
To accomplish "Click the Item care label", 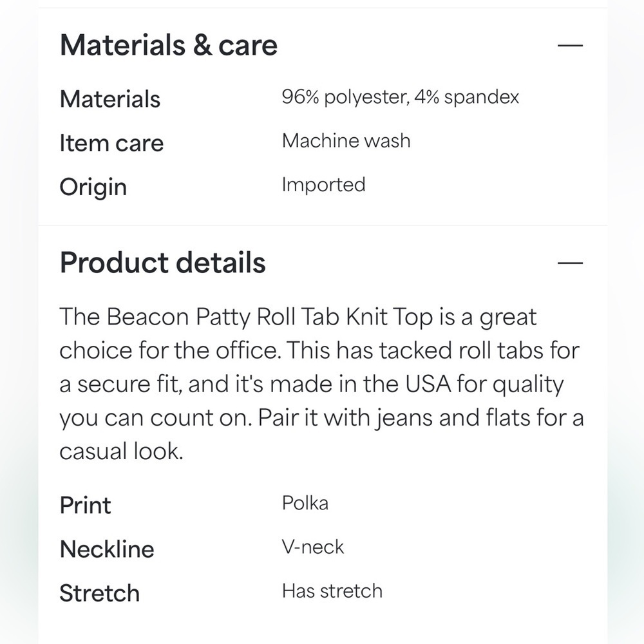I will [x=111, y=143].
